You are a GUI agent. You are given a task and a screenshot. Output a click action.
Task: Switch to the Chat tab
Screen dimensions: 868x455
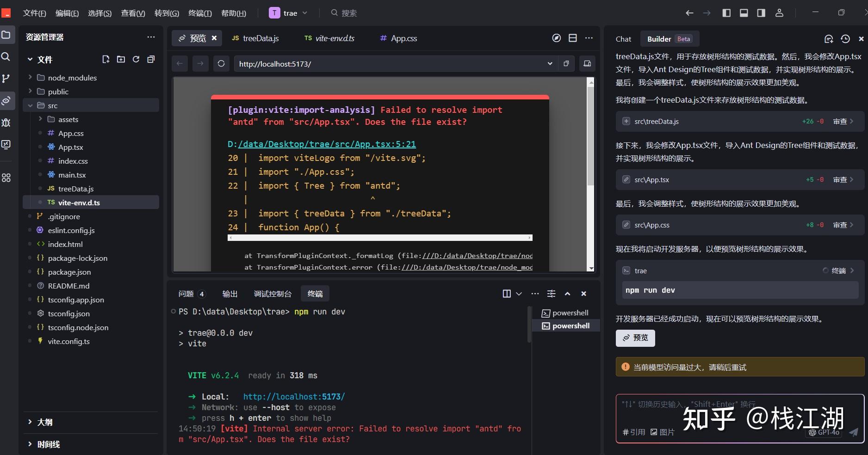pyautogui.click(x=623, y=39)
